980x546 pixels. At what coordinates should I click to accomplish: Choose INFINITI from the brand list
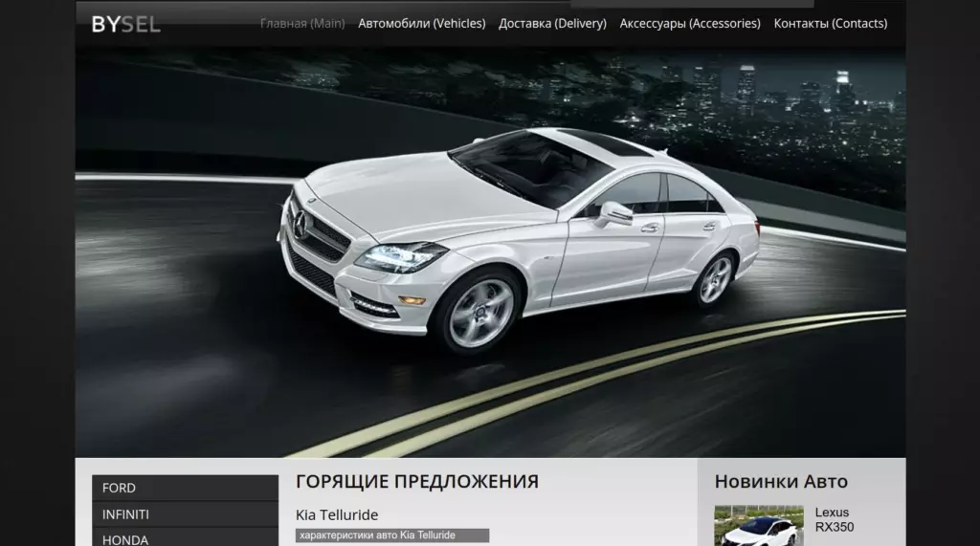[185, 514]
